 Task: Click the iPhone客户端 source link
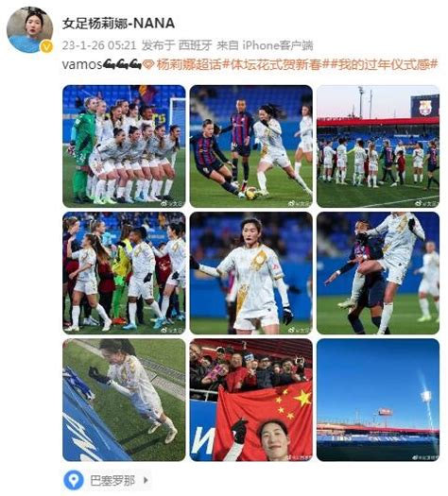278,45
